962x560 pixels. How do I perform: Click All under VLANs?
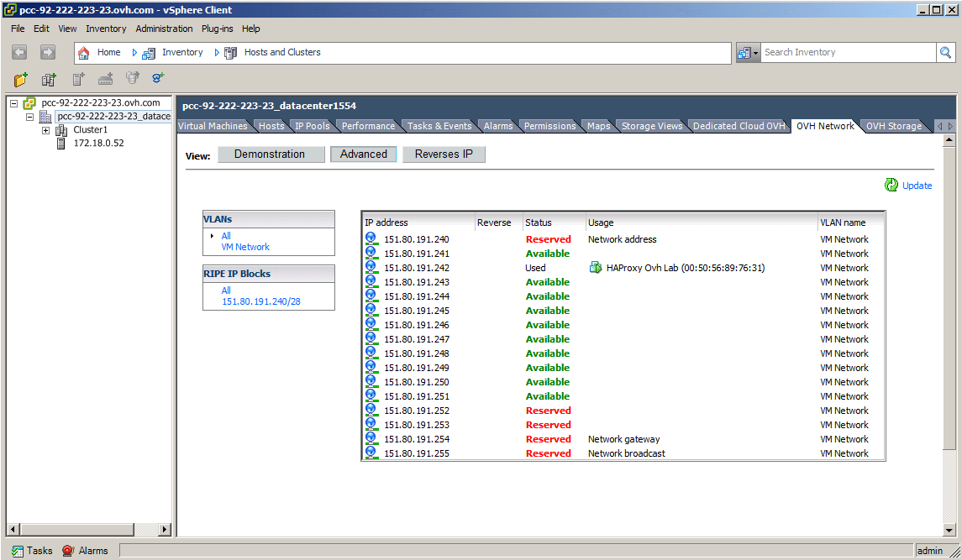click(x=226, y=236)
